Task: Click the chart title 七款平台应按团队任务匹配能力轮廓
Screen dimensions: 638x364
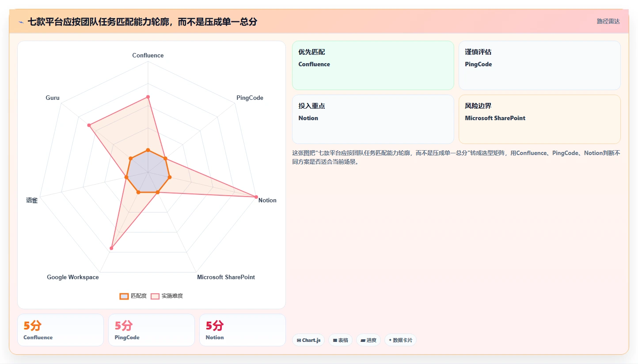Action: coord(142,22)
